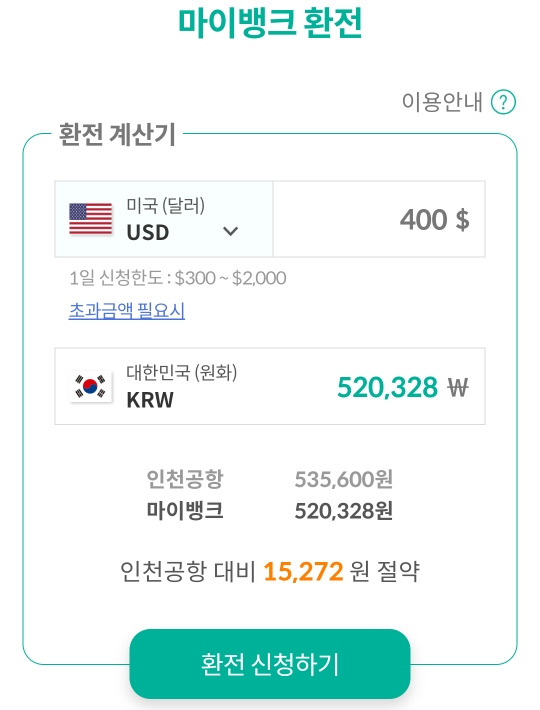Click the South Korea flag icon
The height and width of the screenshot is (710, 540).
pos(91,387)
